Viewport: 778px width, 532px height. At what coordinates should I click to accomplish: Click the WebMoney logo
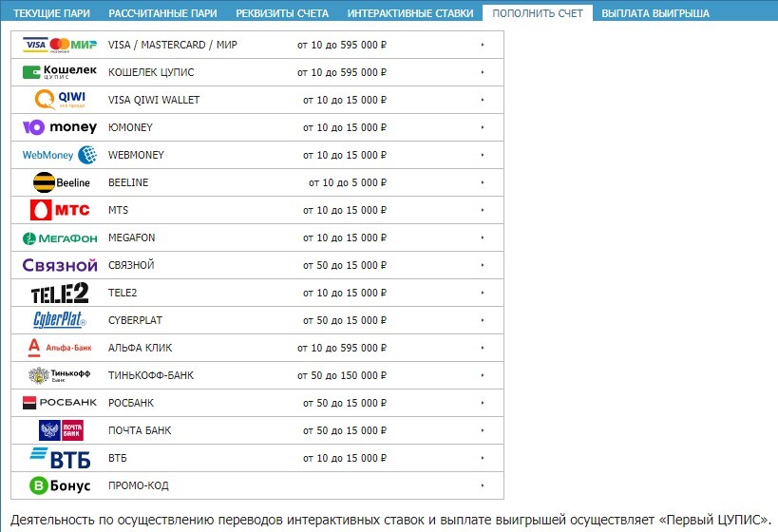tap(60, 155)
